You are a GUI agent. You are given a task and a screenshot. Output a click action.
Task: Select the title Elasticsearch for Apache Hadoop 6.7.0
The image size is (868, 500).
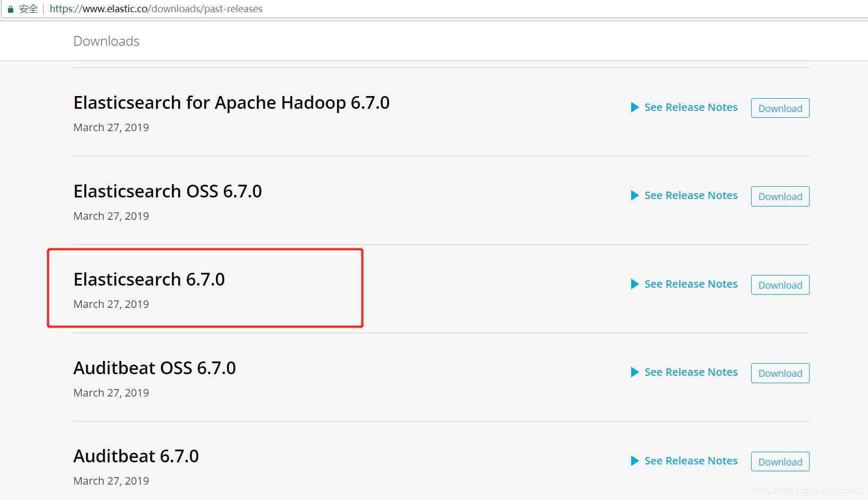(x=231, y=102)
